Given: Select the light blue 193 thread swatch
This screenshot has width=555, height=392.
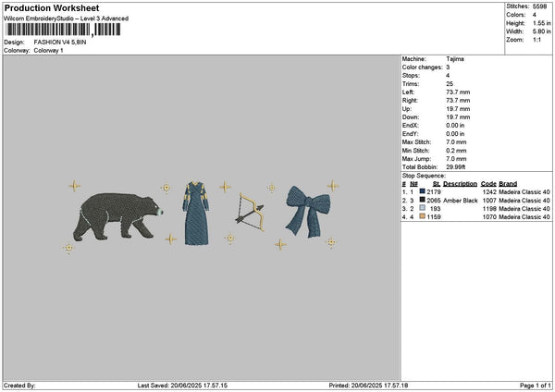Looking at the screenshot, I should (423, 208).
